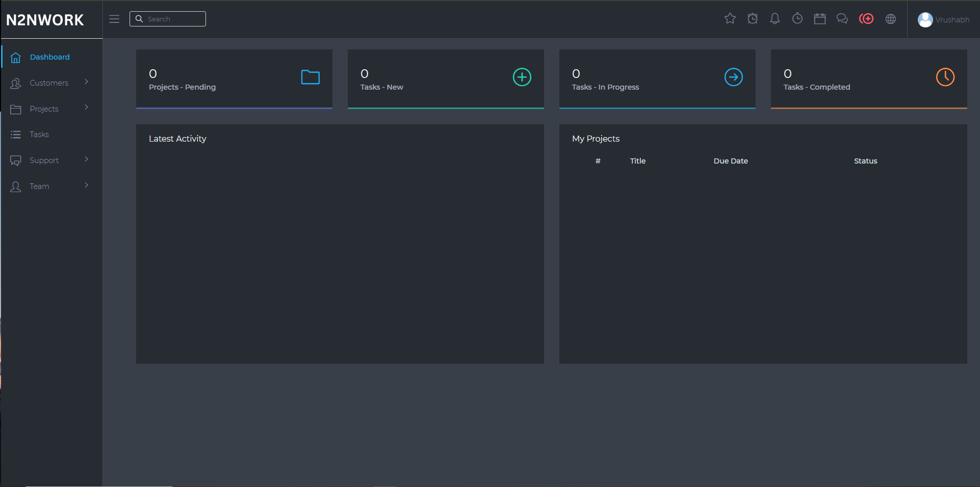Image resolution: width=980 pixels, height=487 pixels.
Task: Click the stopwatch timer icon
Action: tap(797, 19)
